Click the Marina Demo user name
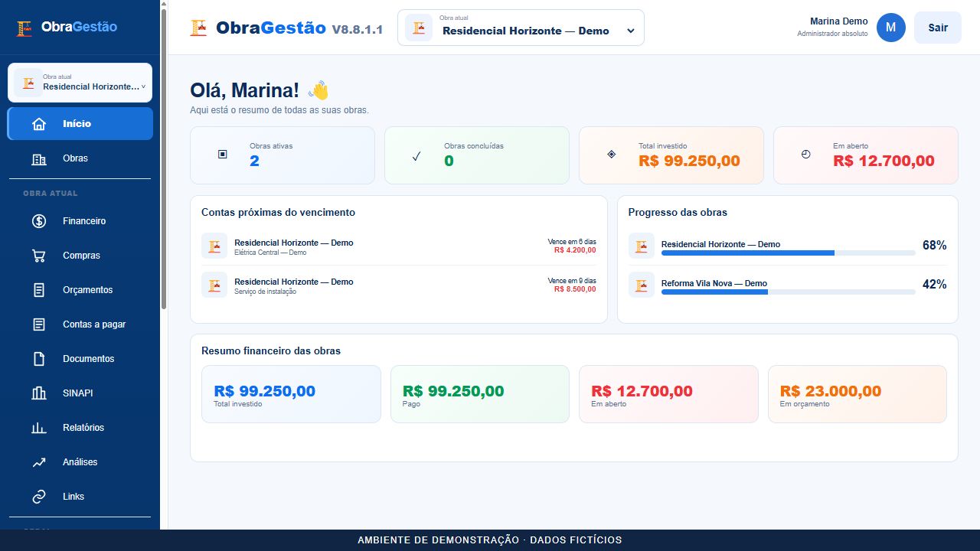 pyautogui.click(x=839, y=21)
